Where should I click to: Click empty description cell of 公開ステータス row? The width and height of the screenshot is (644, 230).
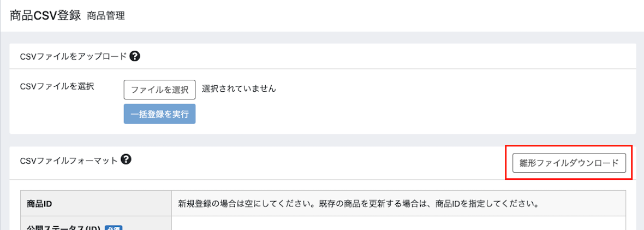pos(398,223)
